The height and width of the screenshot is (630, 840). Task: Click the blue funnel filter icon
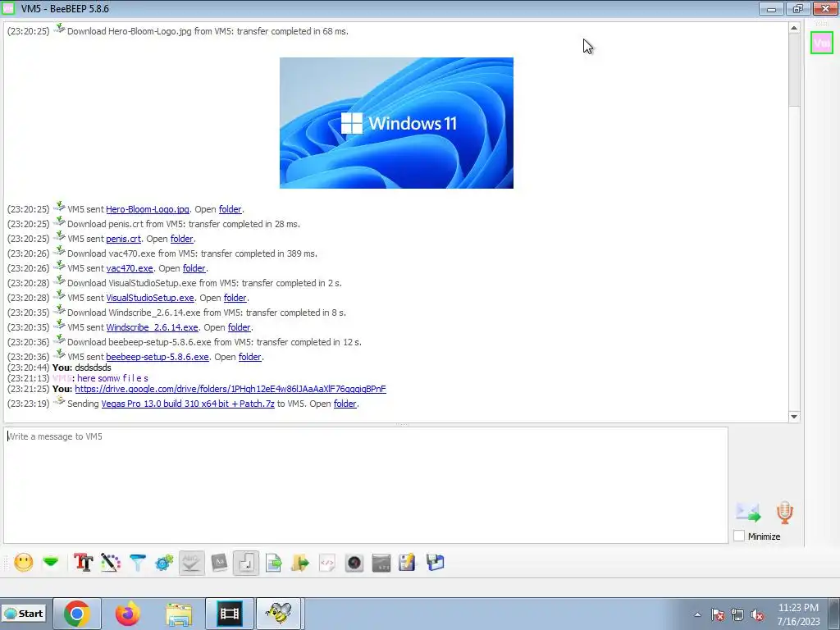pyautogui.click(x=138, y=563)
